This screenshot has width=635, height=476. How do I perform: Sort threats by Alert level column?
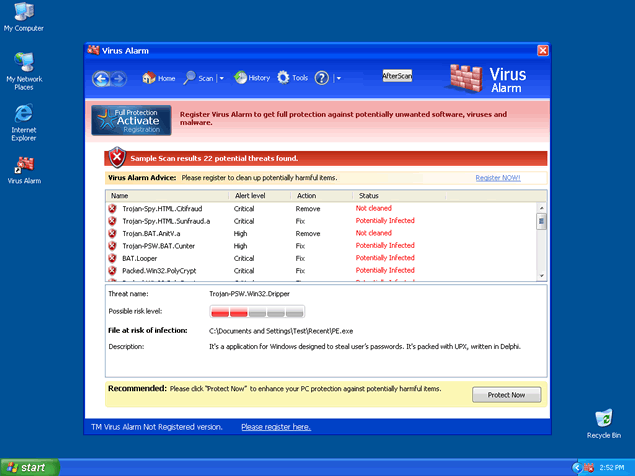coord(250,196)
